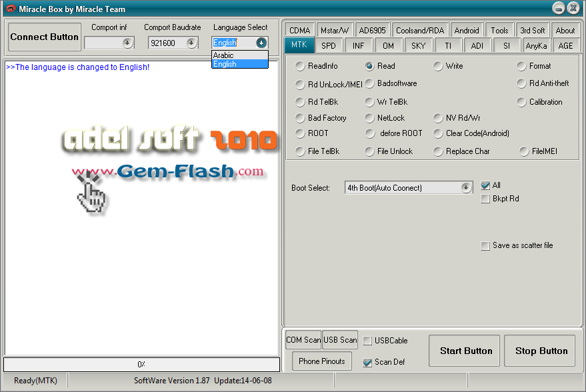This screenshot has width=586, height=392.
Task: Select the ADI tab
Action: (x=477, y=45)
